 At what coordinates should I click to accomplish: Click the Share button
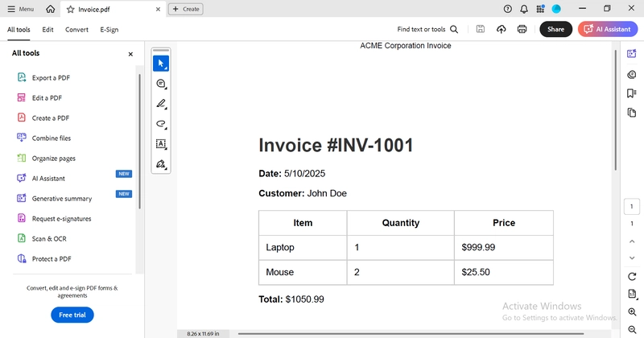pos(555,30)
